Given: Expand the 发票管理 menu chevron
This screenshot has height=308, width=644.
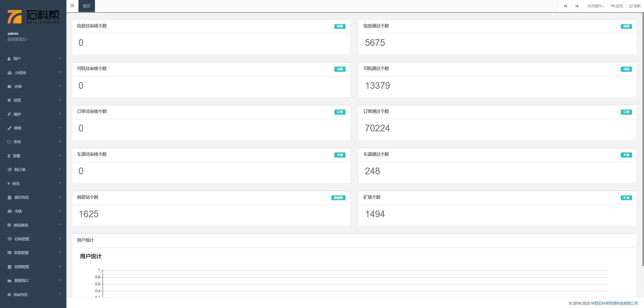Looking at the screenshot, I should (x=60, y=252).
